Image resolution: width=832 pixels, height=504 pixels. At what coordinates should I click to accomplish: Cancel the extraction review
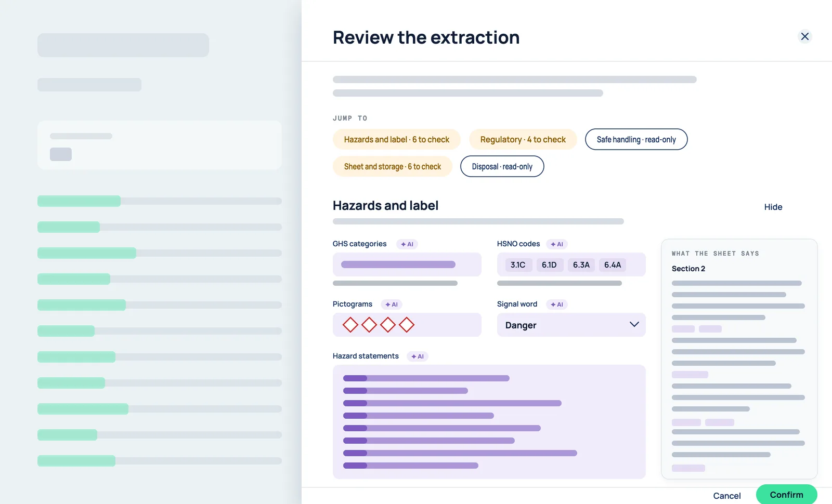[726, 496]
